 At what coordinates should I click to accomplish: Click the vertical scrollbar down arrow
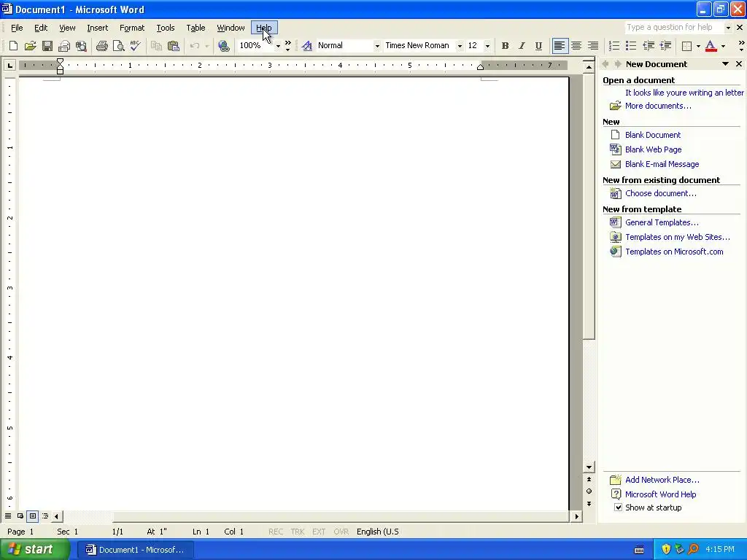coord(589,467)
